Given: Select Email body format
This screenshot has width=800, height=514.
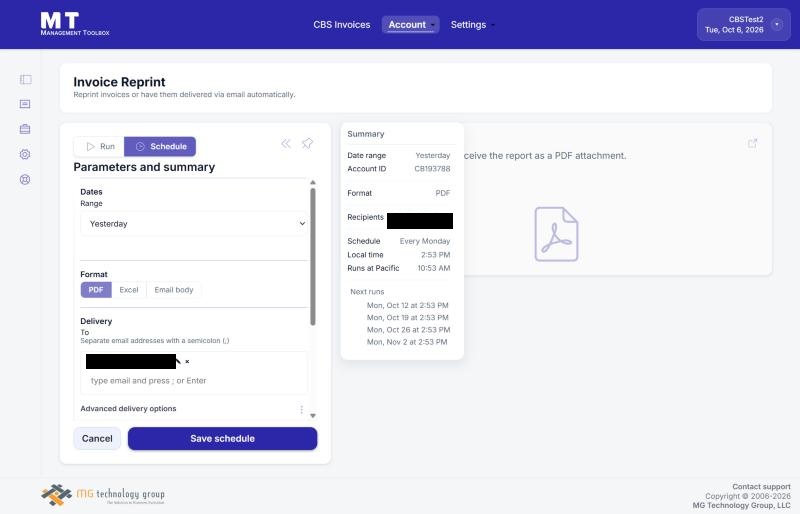Looking at the screenshot, I should (x=173, y=290).
